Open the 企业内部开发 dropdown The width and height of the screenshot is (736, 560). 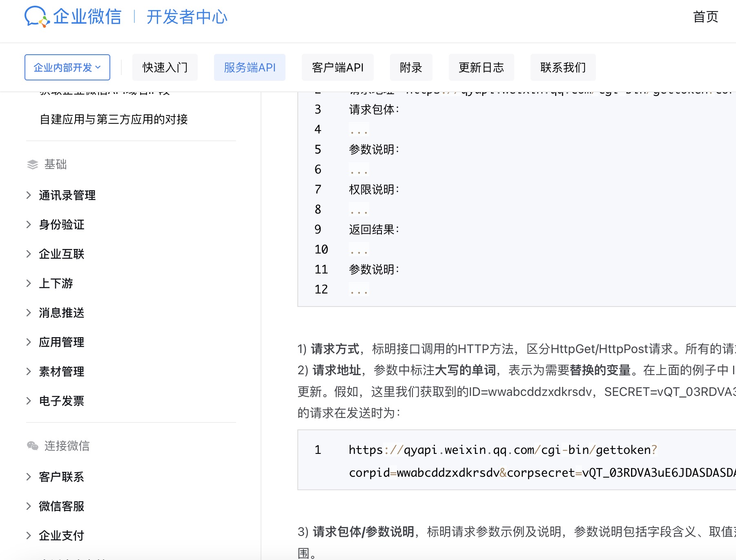click(x=67, y=67)
